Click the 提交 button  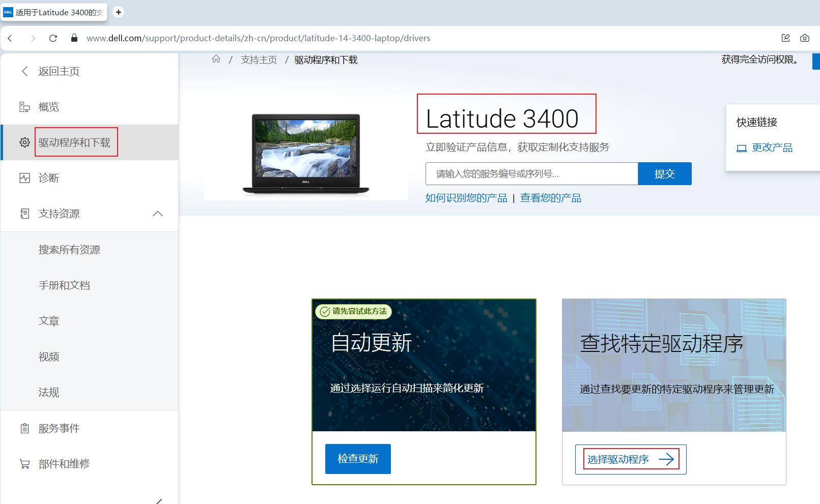tap(664, 174)
